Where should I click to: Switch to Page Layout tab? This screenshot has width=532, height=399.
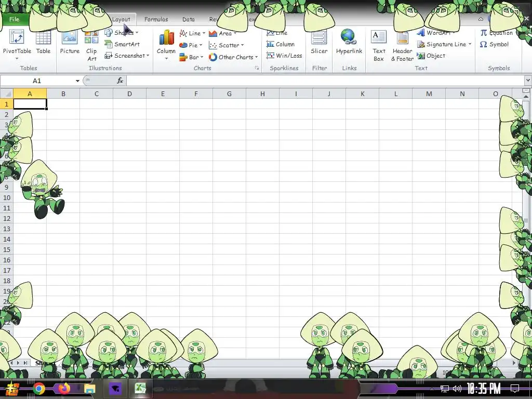click(x=121, y=19)
